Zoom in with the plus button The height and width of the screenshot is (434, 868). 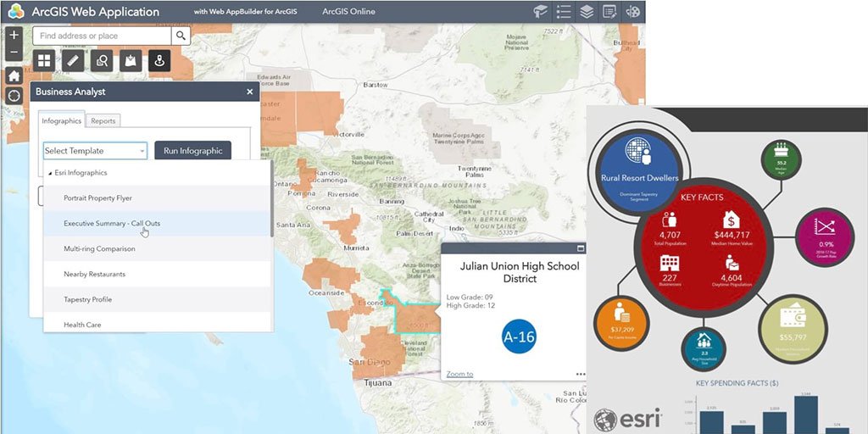(14, 35)
